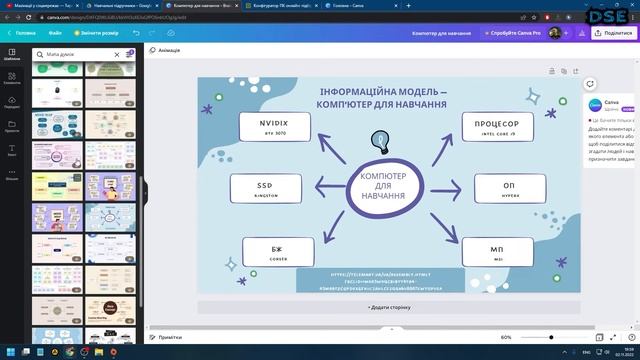Click the magnifier icon in template search

(40, 54)
